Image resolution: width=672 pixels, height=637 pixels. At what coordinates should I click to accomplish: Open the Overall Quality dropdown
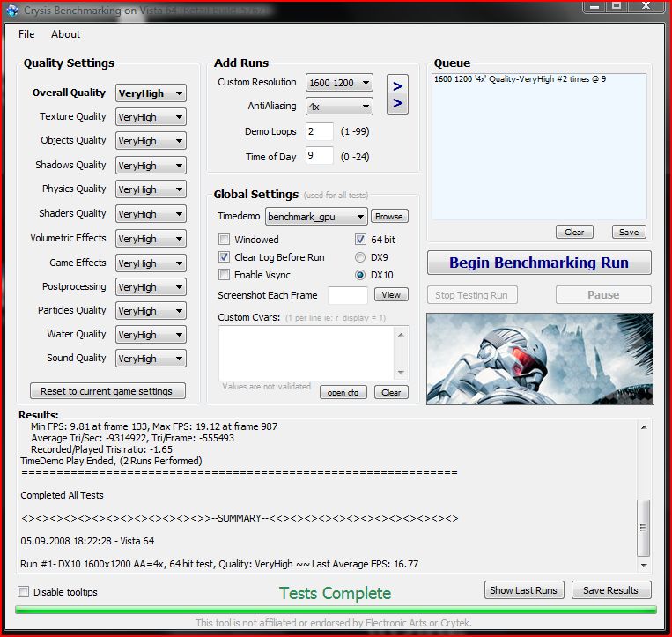coord(151,93)
